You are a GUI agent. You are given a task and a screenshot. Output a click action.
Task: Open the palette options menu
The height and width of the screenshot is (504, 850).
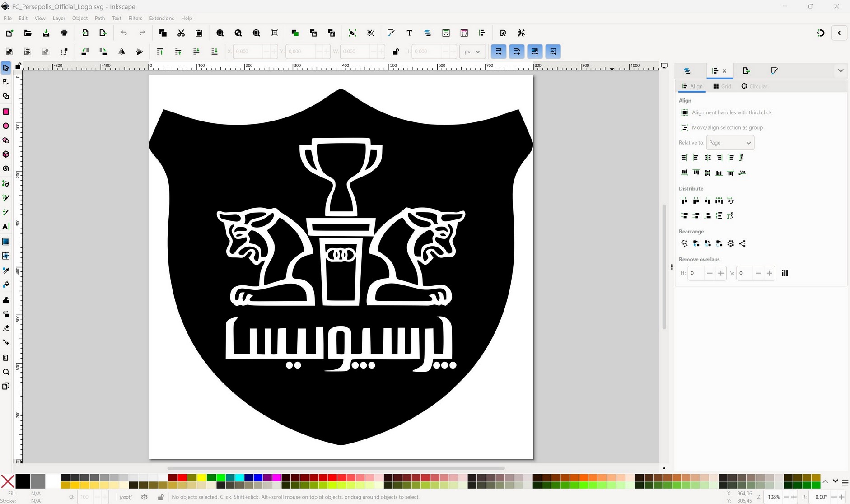click(x=845, y=482)
